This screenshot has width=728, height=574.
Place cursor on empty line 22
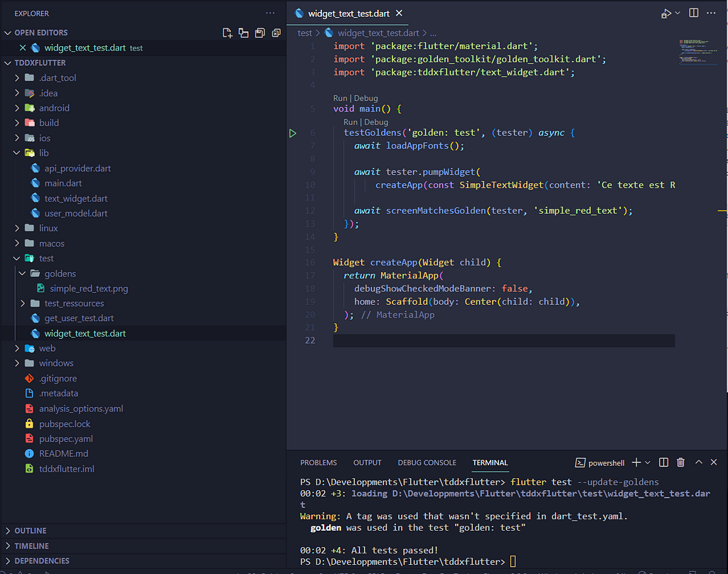pos(504,340)
